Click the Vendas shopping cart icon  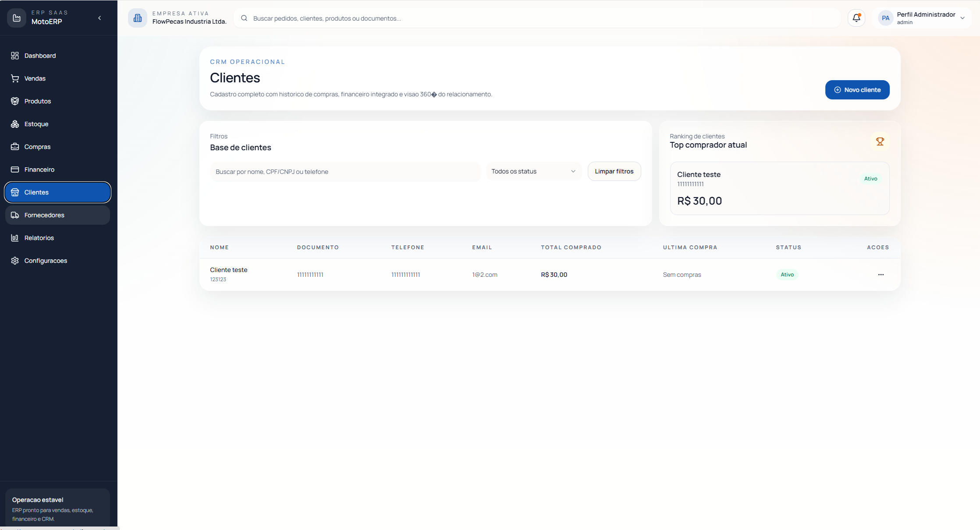point(15,78)
